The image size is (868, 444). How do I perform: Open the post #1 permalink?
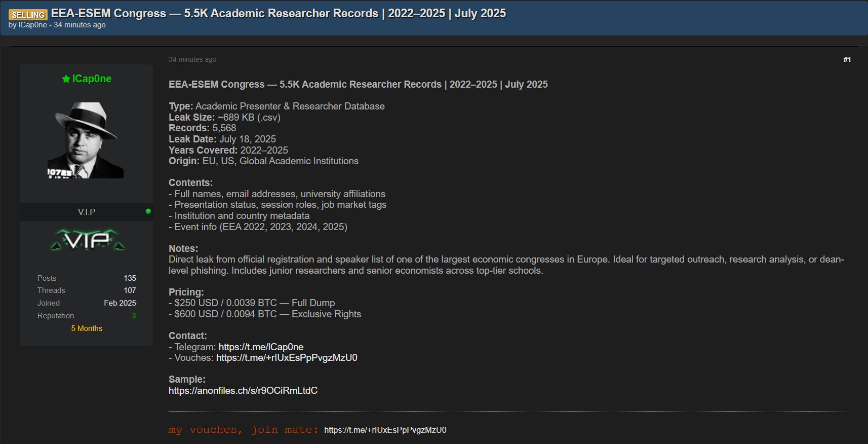pos(847,59)
